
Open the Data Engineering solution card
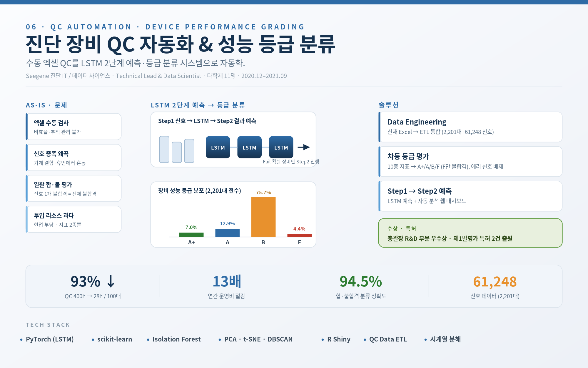tap(470, 127)
